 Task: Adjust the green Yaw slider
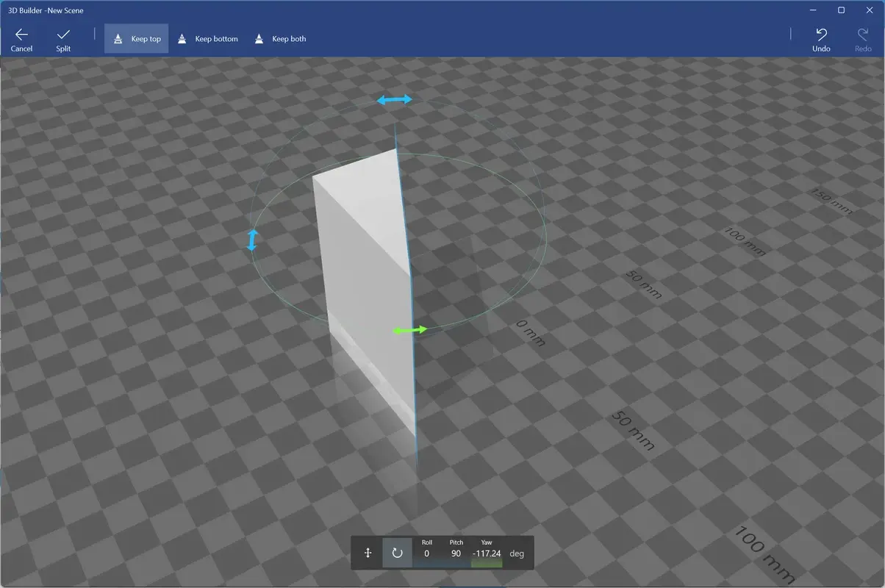[x=486, y=564]
